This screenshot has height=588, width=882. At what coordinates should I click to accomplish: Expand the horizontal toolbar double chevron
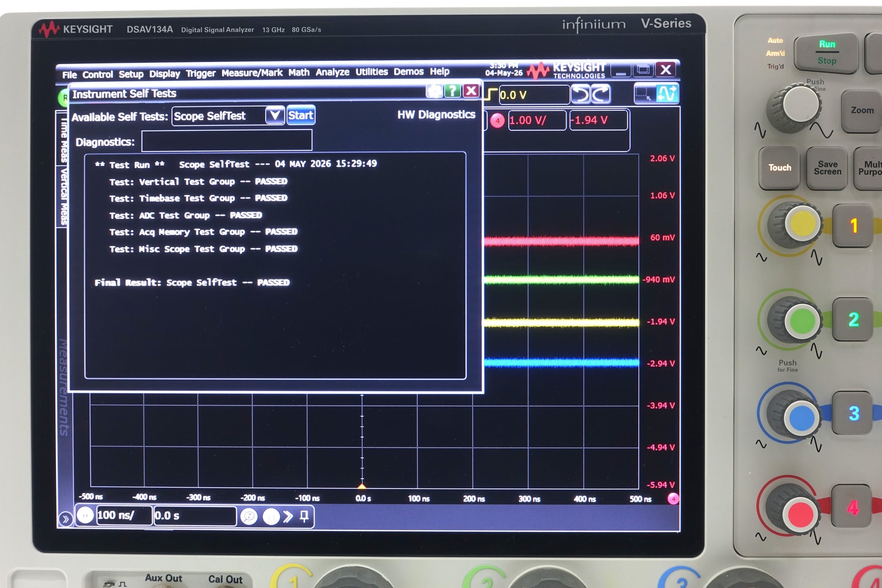pos(288,516)
